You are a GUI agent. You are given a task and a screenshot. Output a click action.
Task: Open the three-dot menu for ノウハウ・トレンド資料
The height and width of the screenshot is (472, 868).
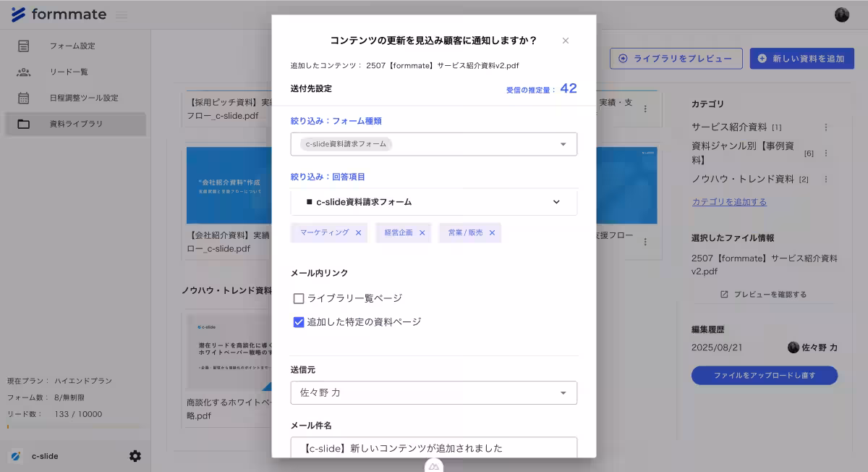[x=827, y=178]
